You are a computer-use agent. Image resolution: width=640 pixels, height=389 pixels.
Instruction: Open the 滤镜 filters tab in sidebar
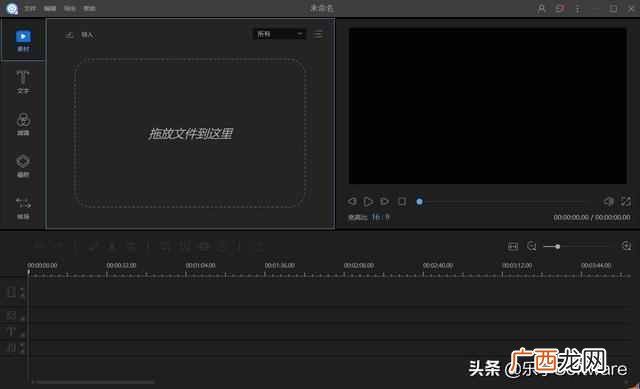[x=23, y=124]
